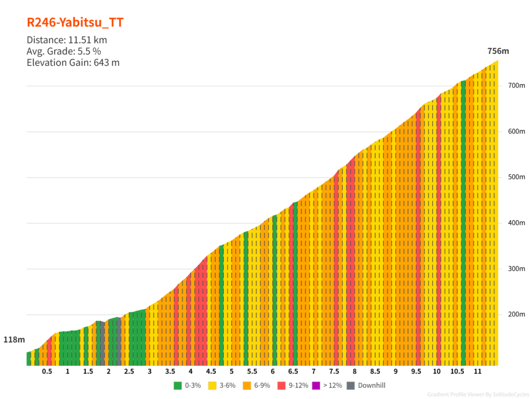The height and width of the screenshot is (399, 532).
Task: Click the Avg. Grade: 5.5 % text
Action: (x=63, y=51)
